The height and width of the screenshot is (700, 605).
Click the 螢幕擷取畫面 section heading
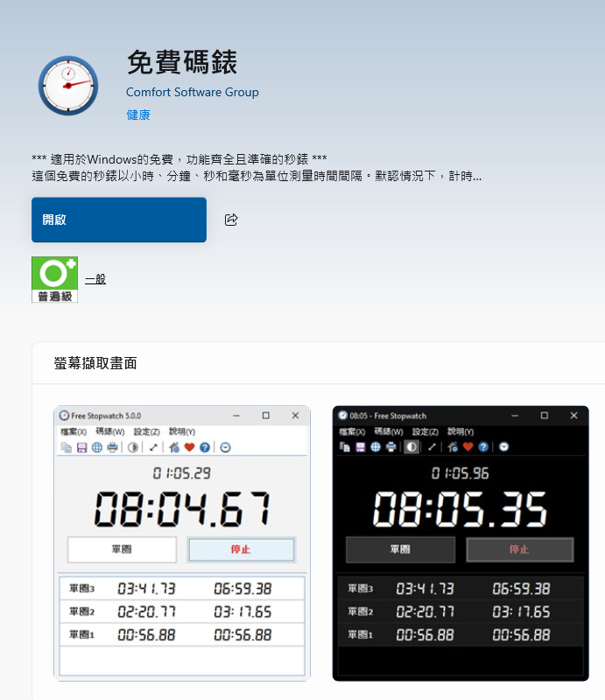tap(95, 363)
